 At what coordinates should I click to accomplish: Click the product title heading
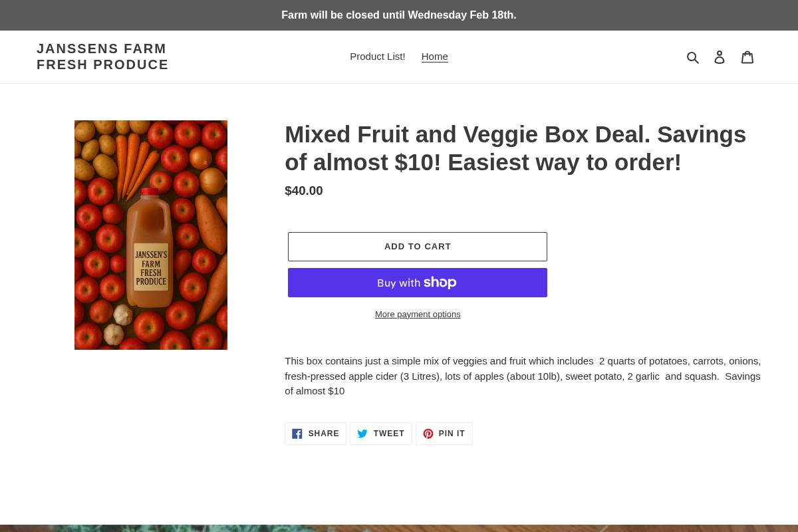click(515, 148)
